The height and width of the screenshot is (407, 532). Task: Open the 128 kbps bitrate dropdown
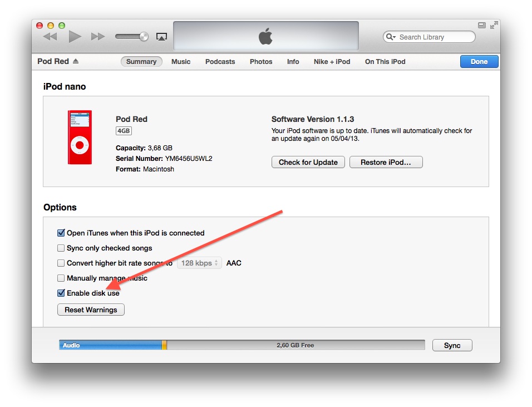(x=199, y=263)
